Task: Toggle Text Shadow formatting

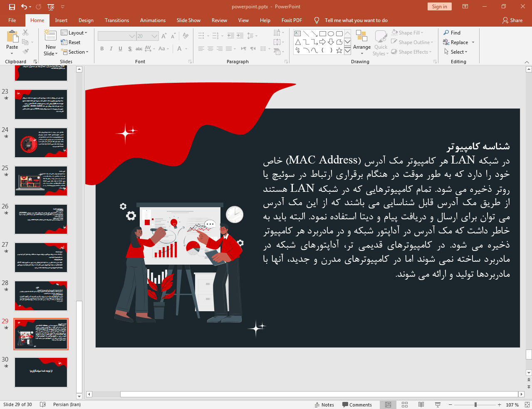Action: 130,49
